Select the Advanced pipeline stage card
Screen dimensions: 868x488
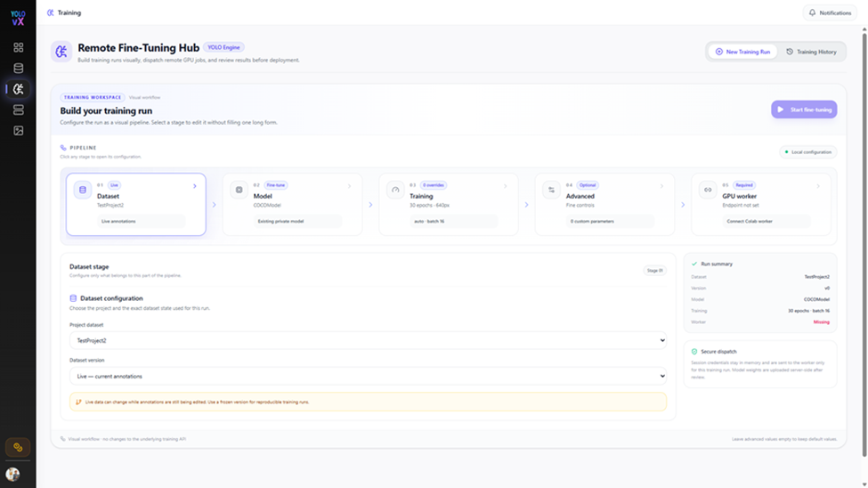click(x=605, y=205)
